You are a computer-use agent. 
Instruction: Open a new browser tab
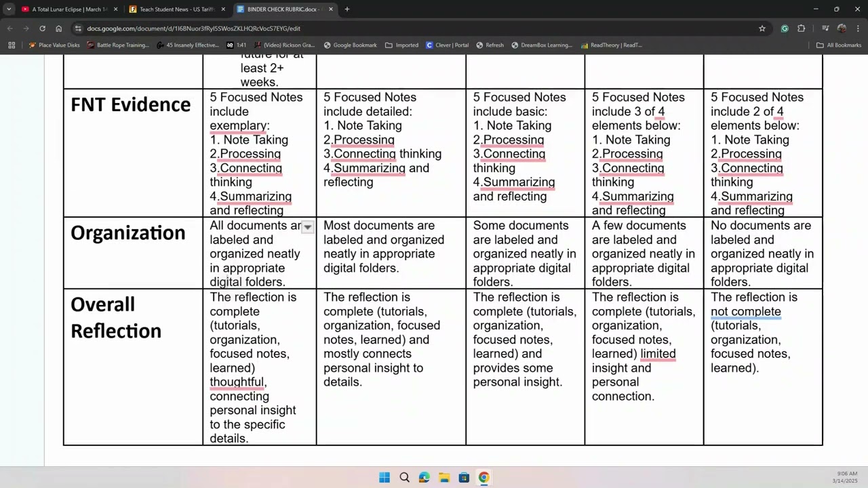(x=347, y=9)
